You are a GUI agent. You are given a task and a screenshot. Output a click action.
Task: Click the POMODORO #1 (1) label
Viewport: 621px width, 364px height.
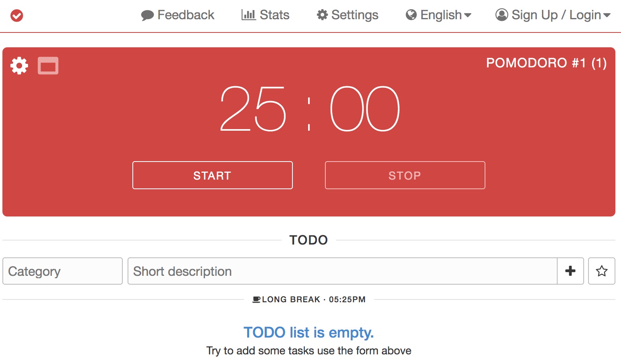click(546, 63)
